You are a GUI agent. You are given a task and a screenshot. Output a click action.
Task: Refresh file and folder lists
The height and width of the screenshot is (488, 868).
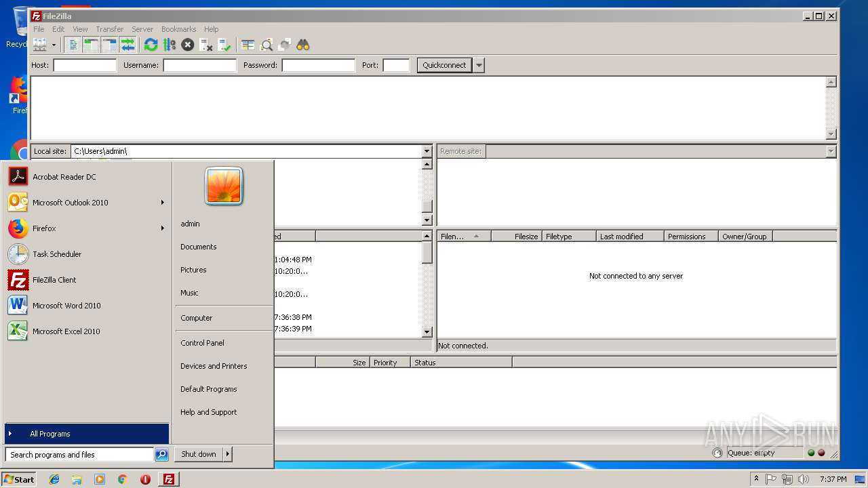151,45
